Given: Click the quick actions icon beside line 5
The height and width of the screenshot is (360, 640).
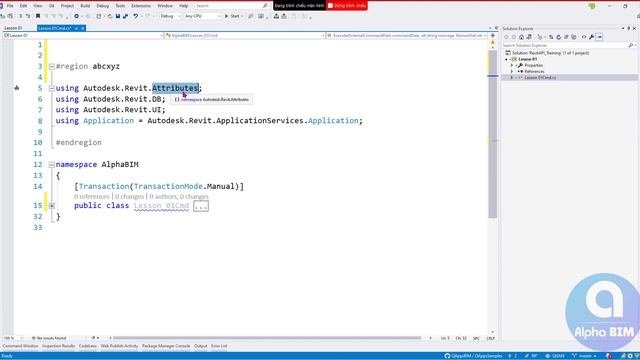Looking at the screenshot, I should 17,88.
